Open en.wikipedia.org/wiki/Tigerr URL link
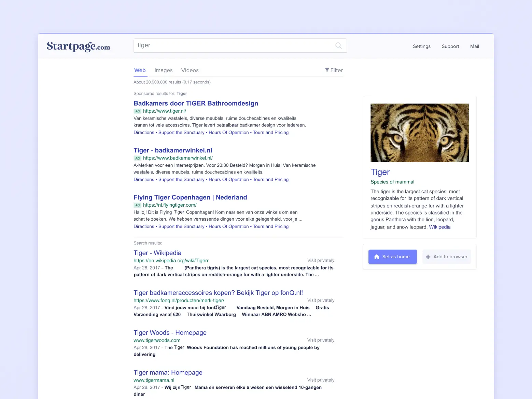 171,260
